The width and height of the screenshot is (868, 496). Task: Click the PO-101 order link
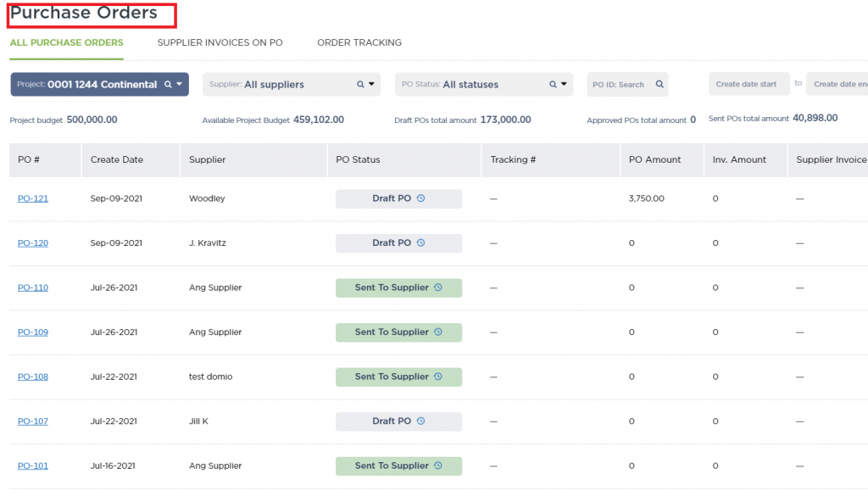[33, 465]
